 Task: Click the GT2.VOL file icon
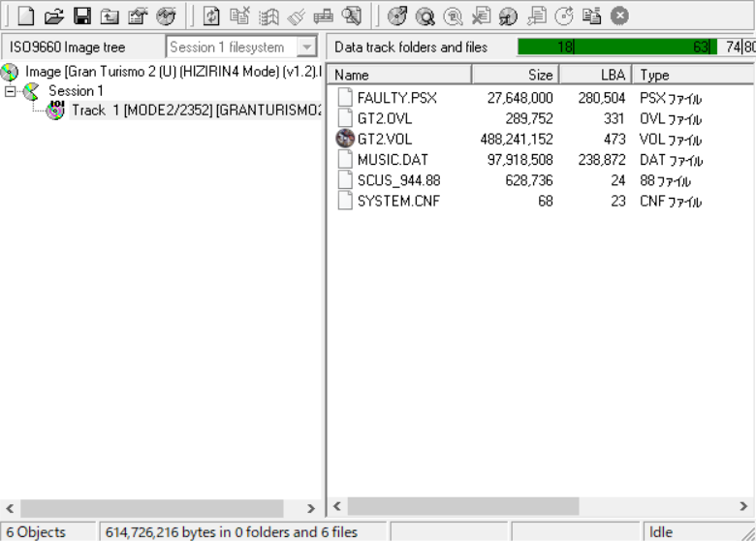[345, 139]
